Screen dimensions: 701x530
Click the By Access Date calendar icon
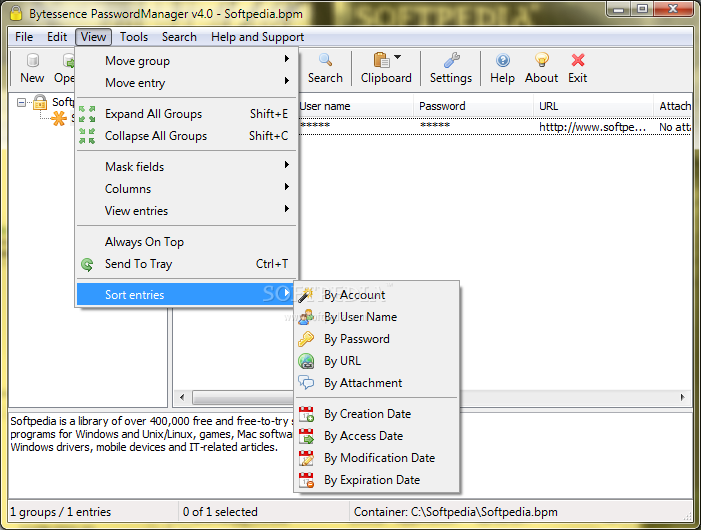[306, 436]
